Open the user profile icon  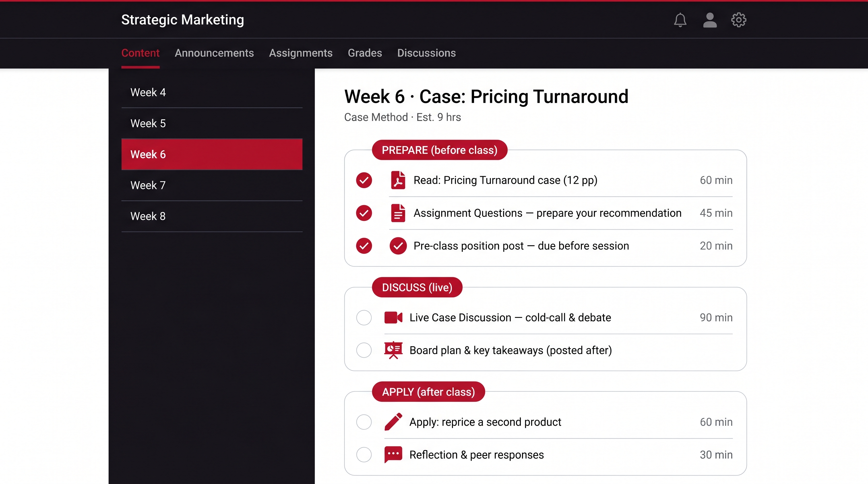[x=710, y=20]
